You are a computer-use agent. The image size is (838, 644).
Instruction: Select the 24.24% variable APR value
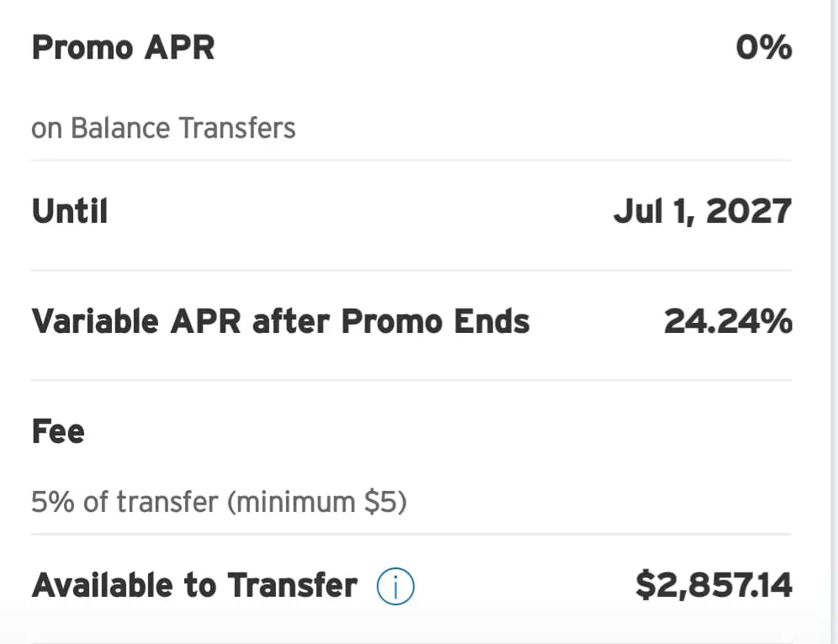point(728,321)
